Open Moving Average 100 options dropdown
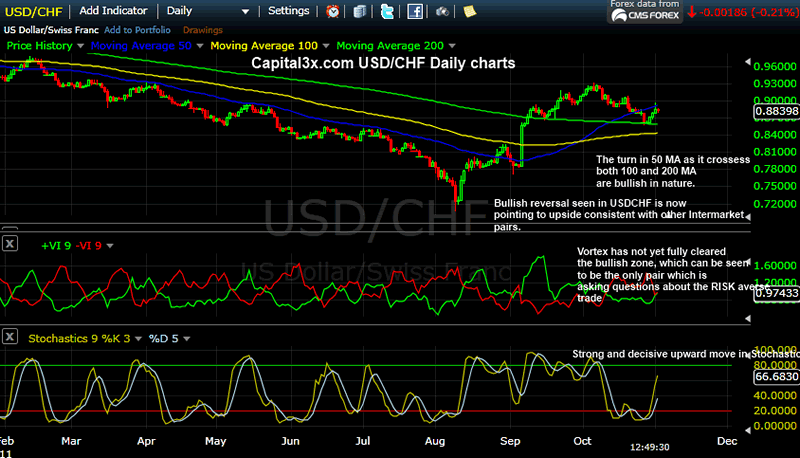 click(x=327, y=46)
